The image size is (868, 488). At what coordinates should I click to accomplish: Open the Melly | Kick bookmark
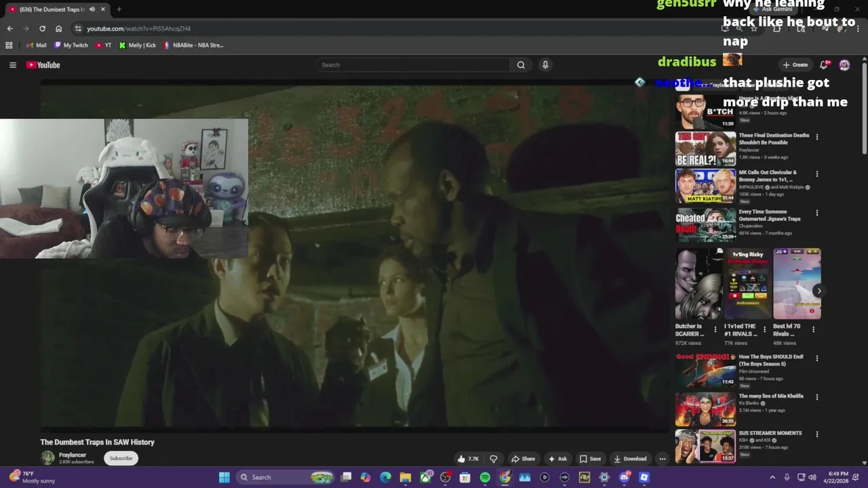[138, 45]
